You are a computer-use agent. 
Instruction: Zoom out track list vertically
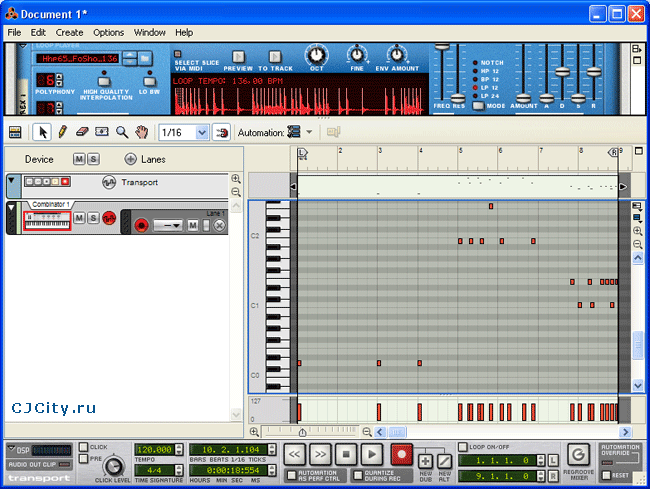click(236, 192)
